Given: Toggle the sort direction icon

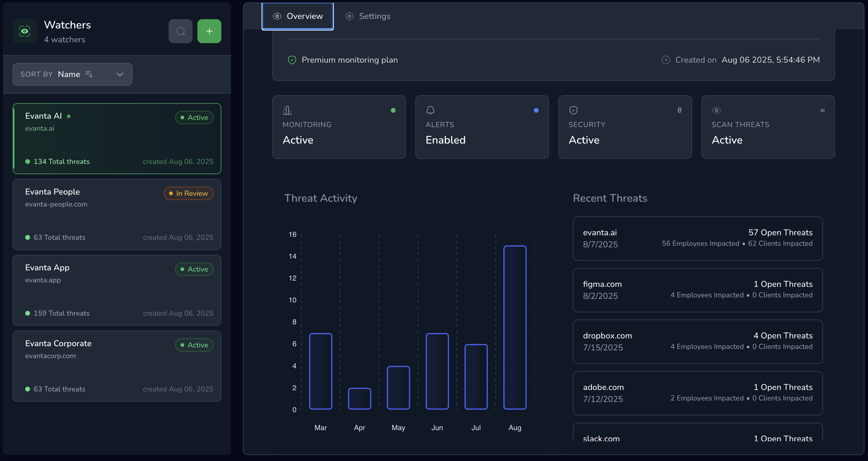Looking at the screenshot, I should pyautogui.click(x=89, y=74).
